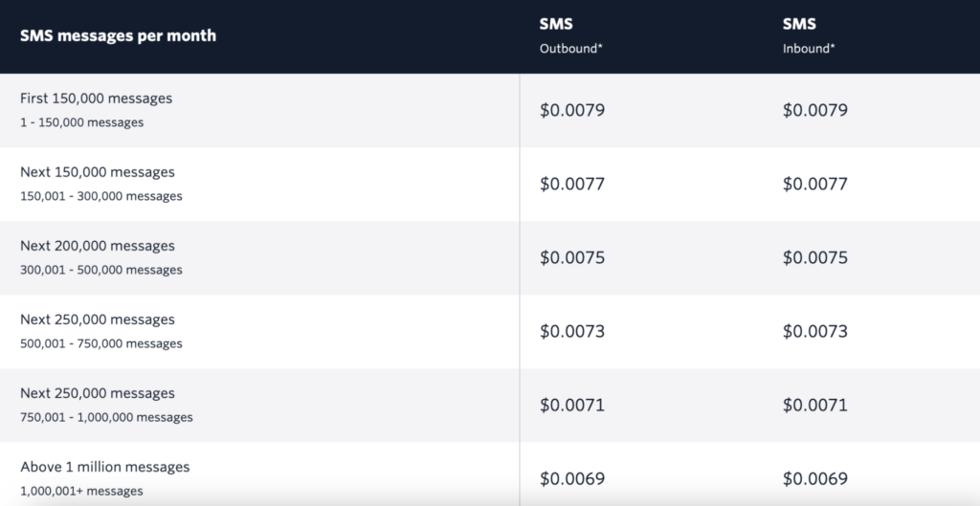Click the inbound price $0.0079
Image resolution: width=980 pixels, height=506 pixels.
click(815, 110)
